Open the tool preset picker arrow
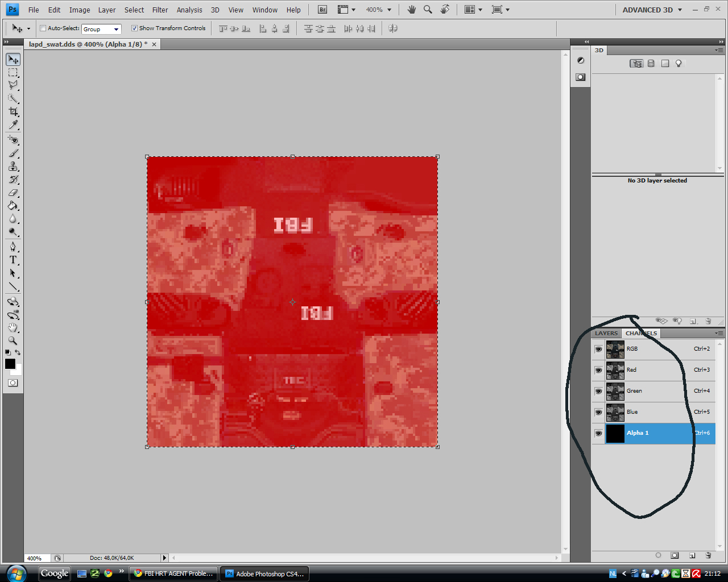The image size is (728, 582). [28, 28]
